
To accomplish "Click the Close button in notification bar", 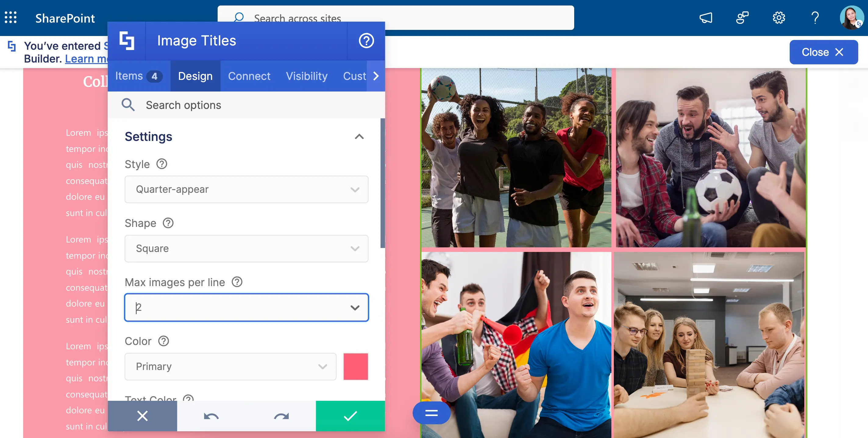I will pyautogui.click(x=824, y=52).
